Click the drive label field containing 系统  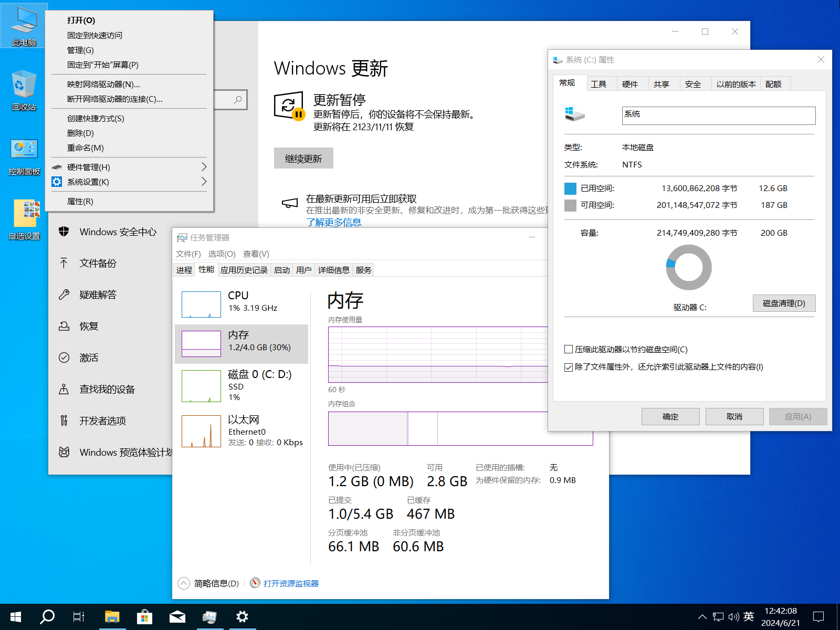719,115
